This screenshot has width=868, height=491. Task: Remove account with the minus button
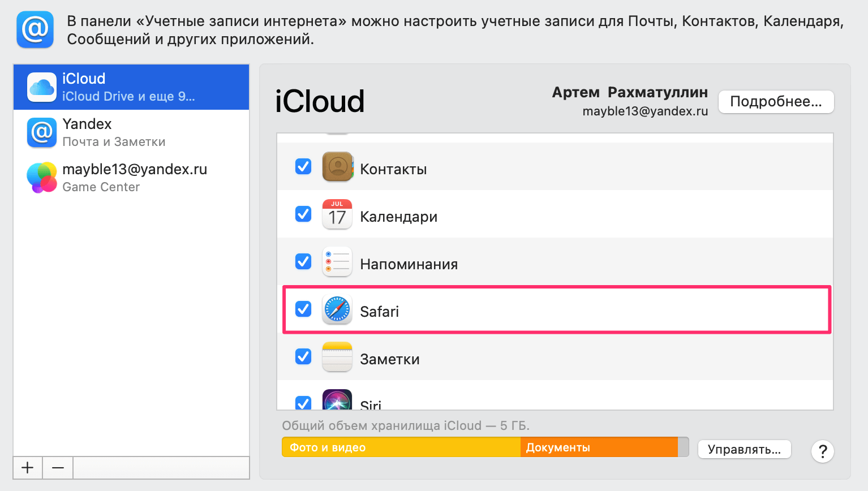pos(58,468)
